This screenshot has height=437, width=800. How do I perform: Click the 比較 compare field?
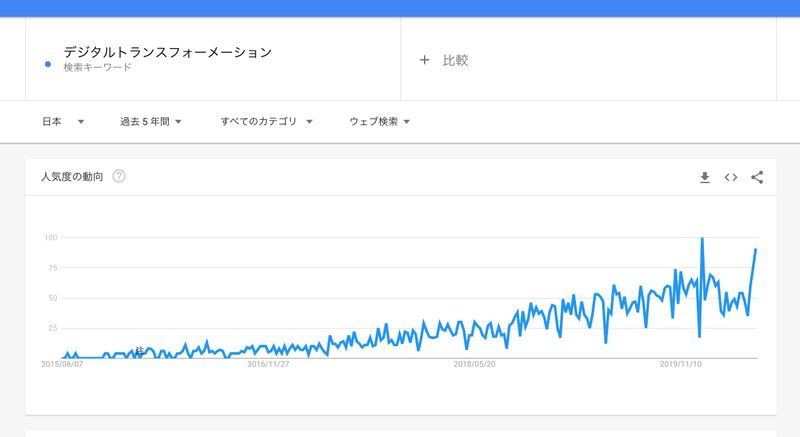point(455,60)
